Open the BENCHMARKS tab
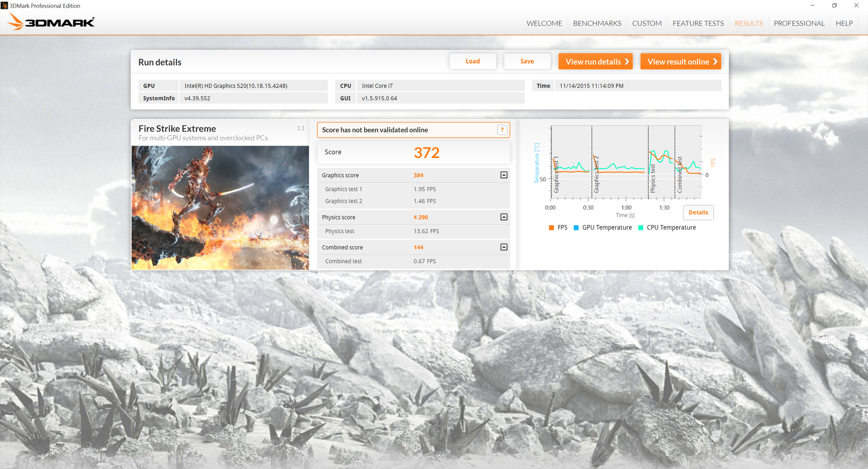 [x=597, y=23]
